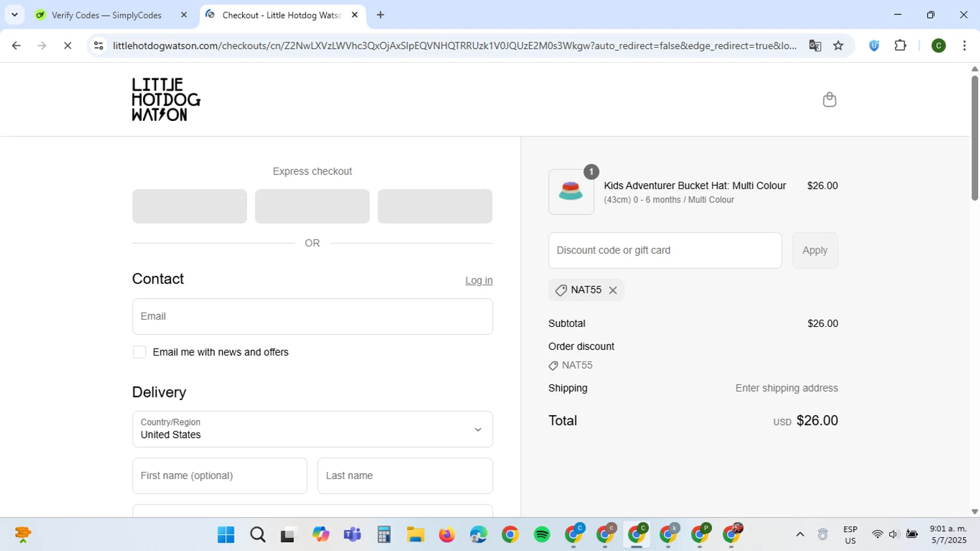This screenshot has height=551, width=980.
Task: Click the bucket hat product thumbnail
Action: pyautogui.click(x=571, y=192)
